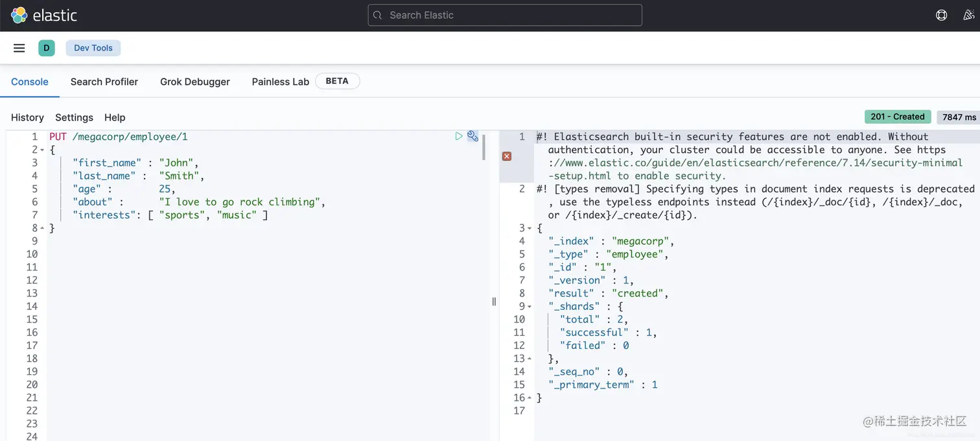Viewport: 980px width, 441px height.
Task: Click the send request play icon
Action: (x=459, y=136)
